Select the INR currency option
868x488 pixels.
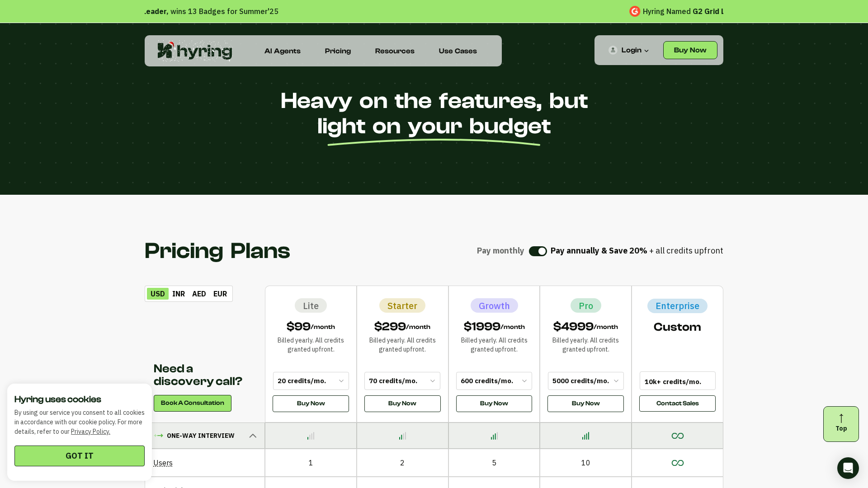179,294
